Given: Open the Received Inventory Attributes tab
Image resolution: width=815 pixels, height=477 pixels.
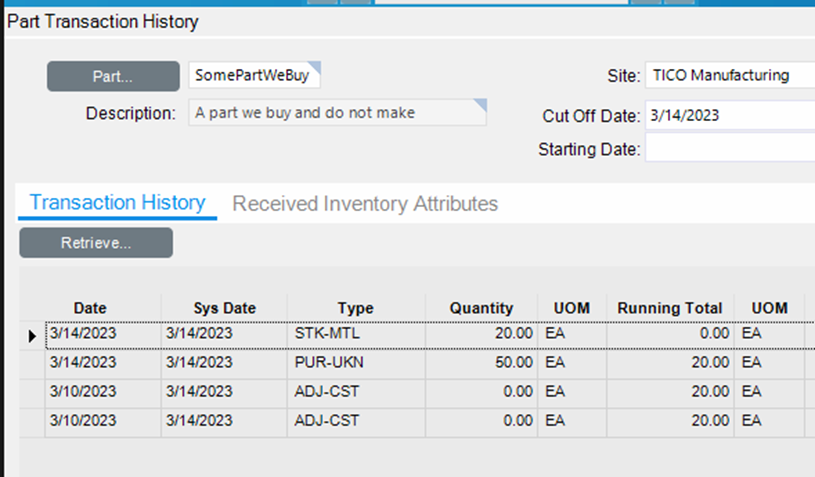Looking at the screenshot, I should pyautogui.click(x=365, y=204).
